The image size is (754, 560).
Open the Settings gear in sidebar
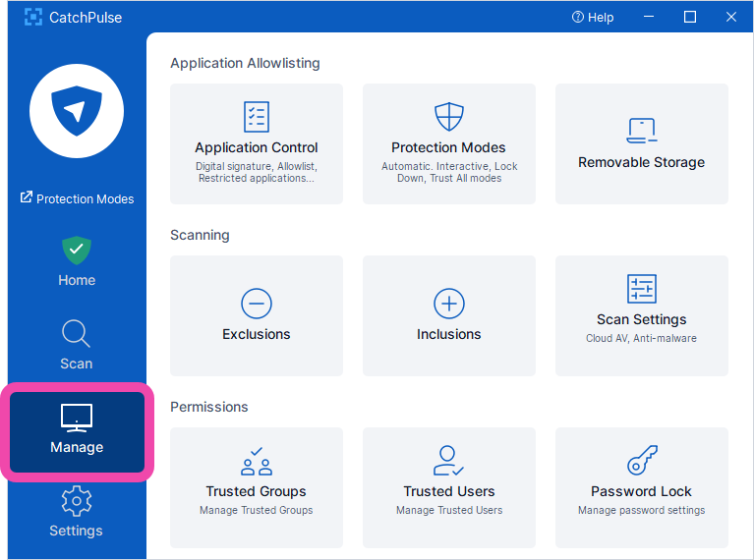click(x=77, y=513)
